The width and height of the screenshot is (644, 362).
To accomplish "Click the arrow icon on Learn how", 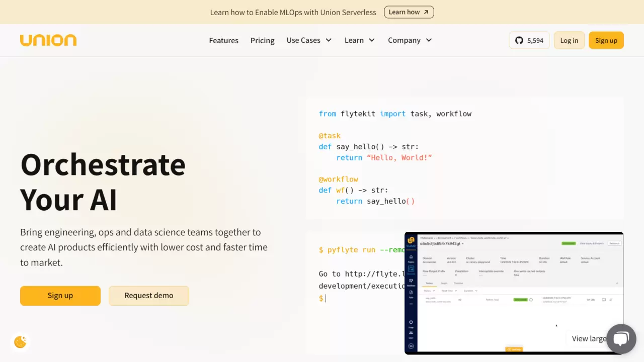I will pyautogui.click(x=426, y=12).
